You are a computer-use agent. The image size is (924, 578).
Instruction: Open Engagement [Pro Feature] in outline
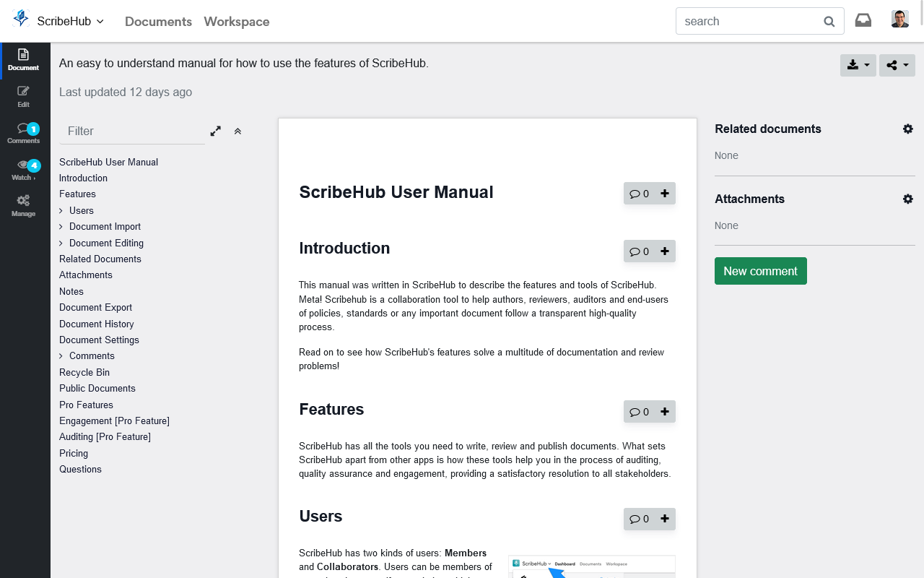click(114, 420)
